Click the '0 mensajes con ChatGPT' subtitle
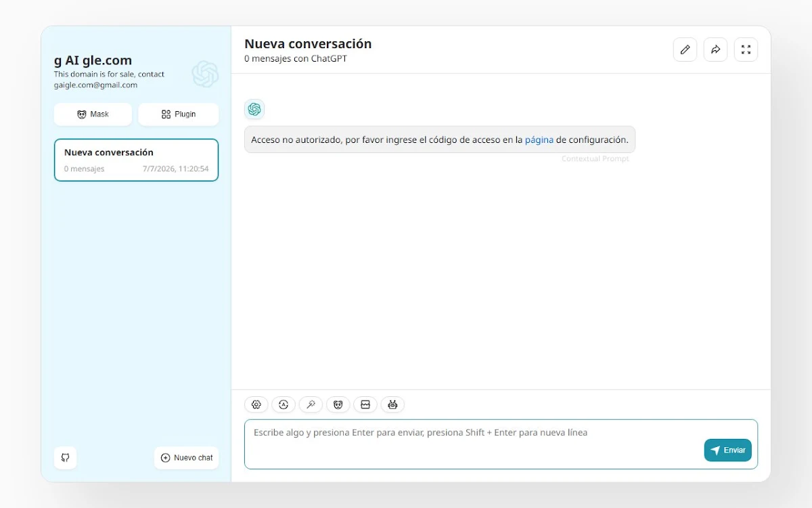 pyautogui.click(x=296, y=59)
